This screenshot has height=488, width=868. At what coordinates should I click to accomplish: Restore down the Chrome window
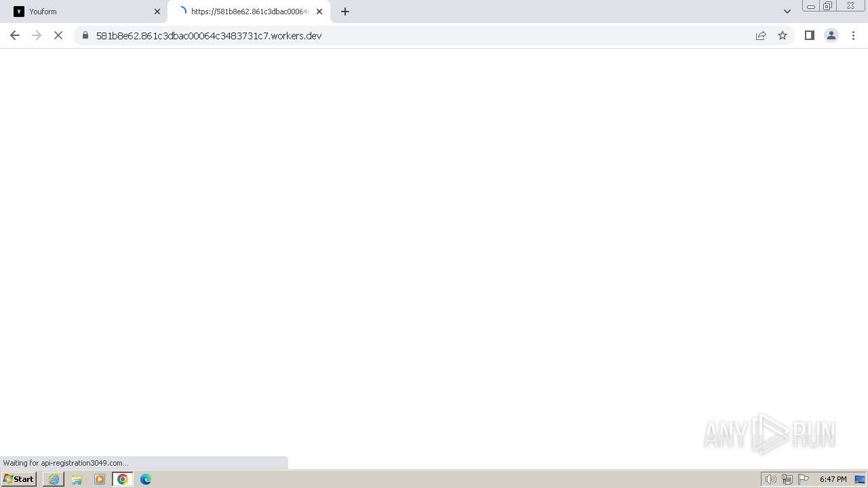pyautogui.click(x=827, y=6)
